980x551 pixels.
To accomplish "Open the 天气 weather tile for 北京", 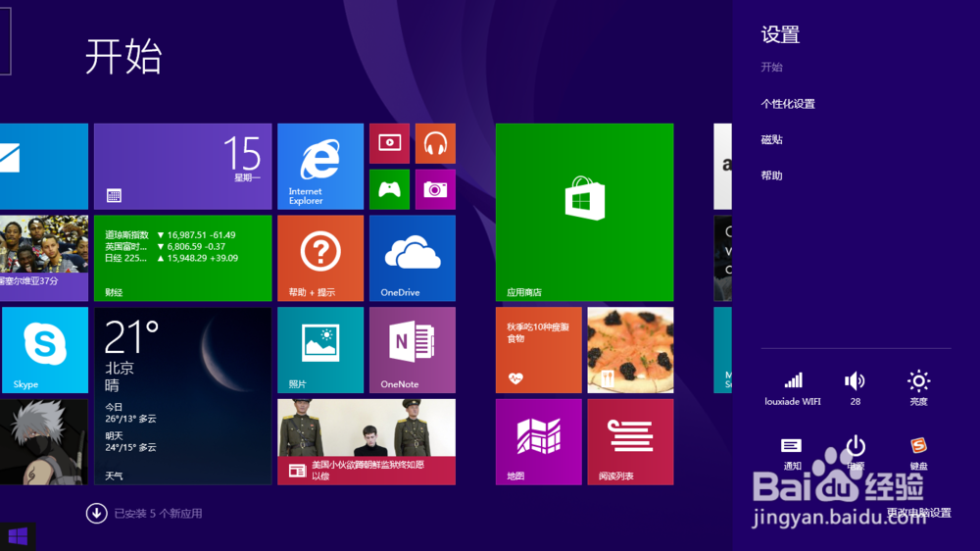I will point(182,396).
